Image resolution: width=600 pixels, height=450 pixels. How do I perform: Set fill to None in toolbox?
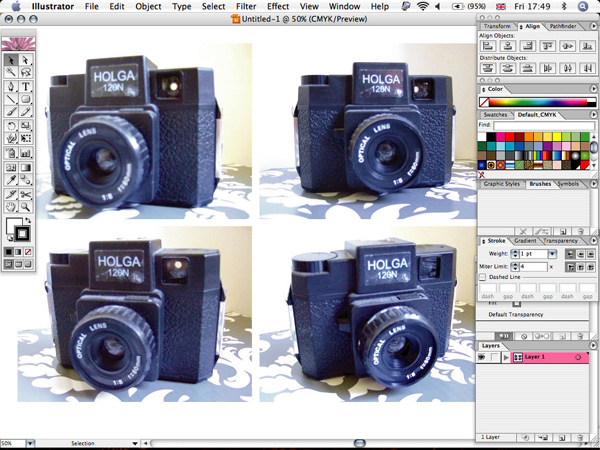(28, 252)
